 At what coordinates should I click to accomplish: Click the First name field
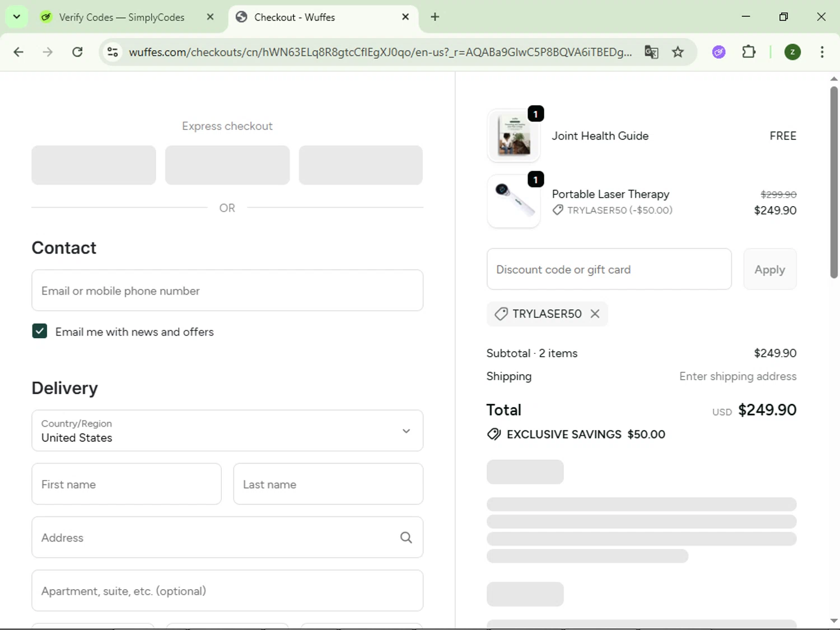click(x=127, y=484)
